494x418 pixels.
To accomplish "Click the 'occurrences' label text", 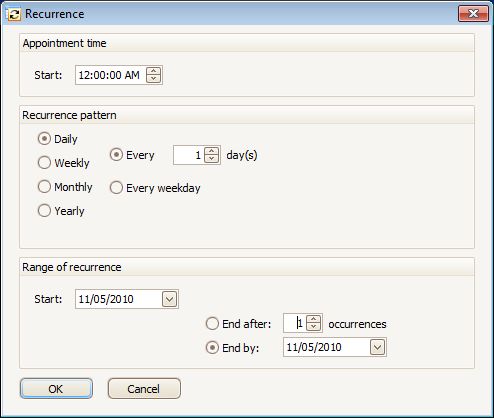I will [x=357, y=324].
